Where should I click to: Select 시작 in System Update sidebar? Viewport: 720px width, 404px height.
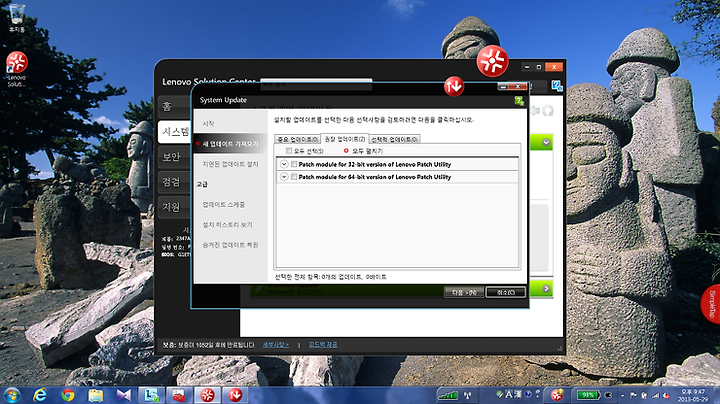(209, 123)
